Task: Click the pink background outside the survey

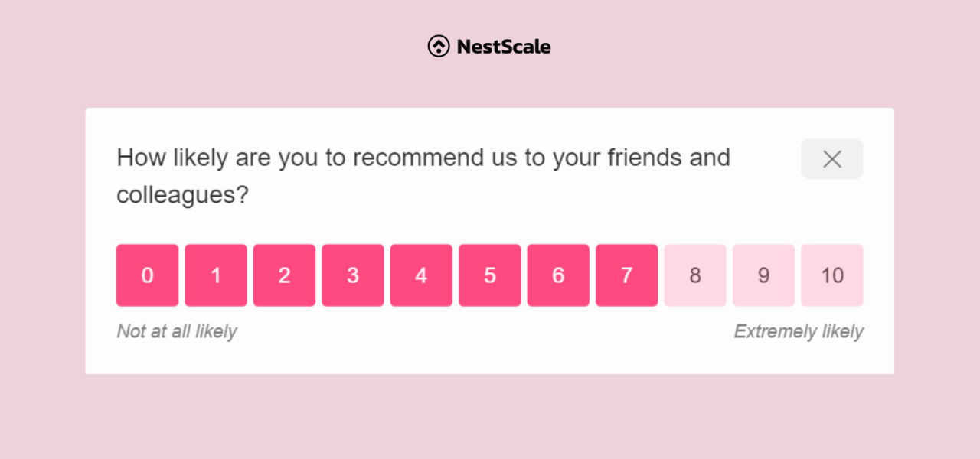Action: [x=490, y=417]
